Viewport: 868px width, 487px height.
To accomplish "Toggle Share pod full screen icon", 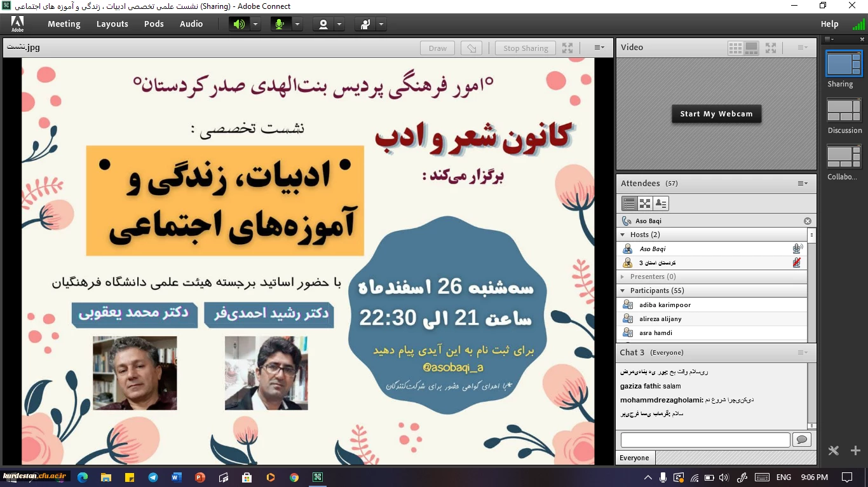I will [x=567, y=48].
